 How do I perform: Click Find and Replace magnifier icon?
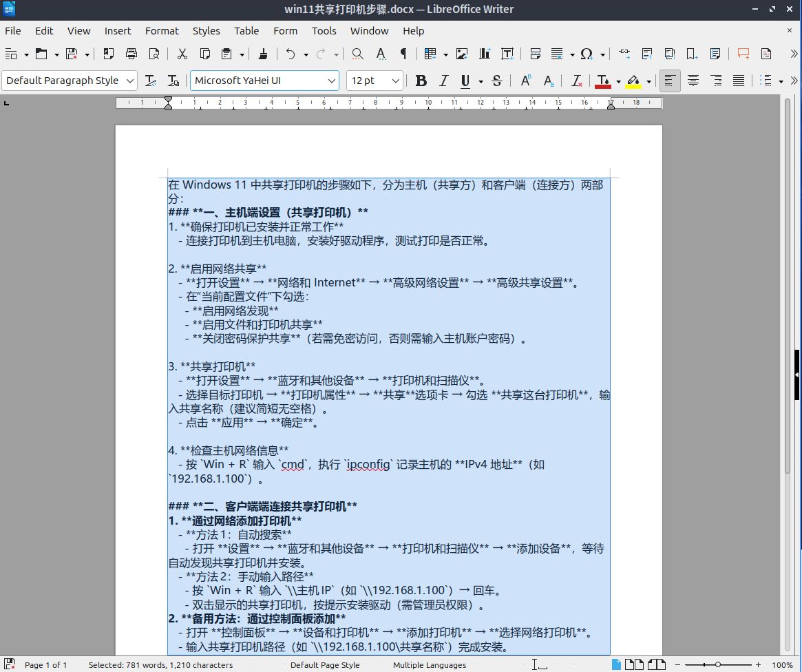357,54
